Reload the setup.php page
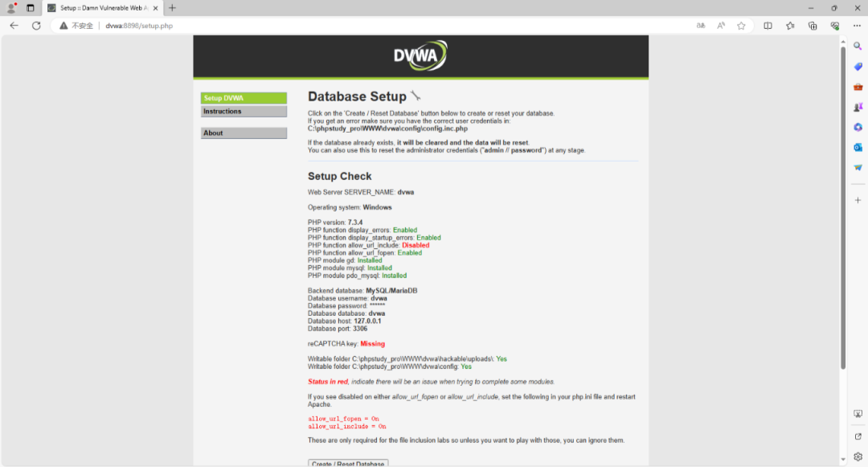The width and height of the screenshot is (868, 467). pyautogui.click(x=36, y=26)
